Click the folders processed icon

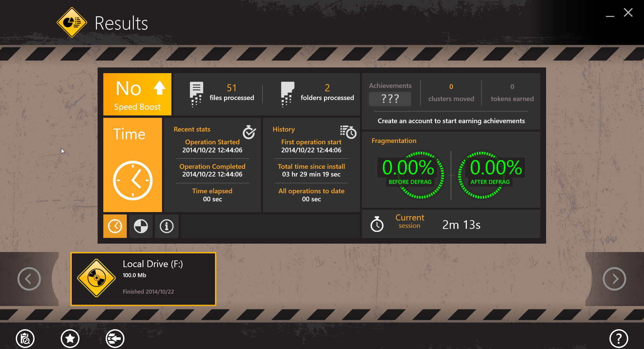287,94
